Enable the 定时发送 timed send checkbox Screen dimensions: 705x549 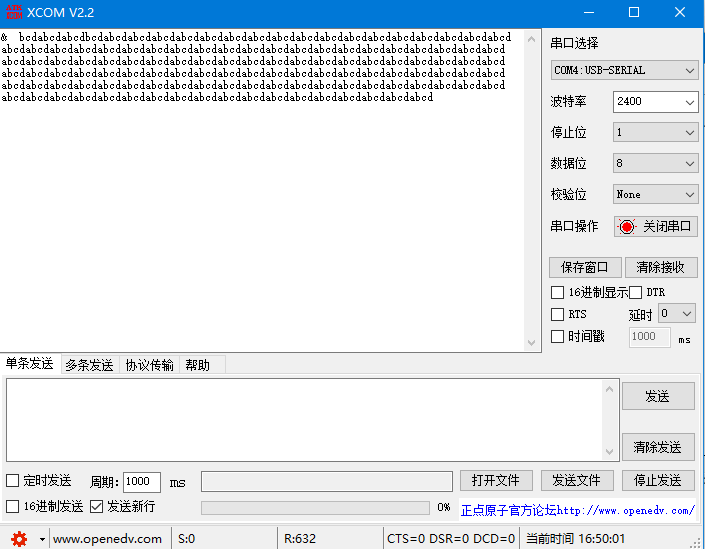coord(12,481)
